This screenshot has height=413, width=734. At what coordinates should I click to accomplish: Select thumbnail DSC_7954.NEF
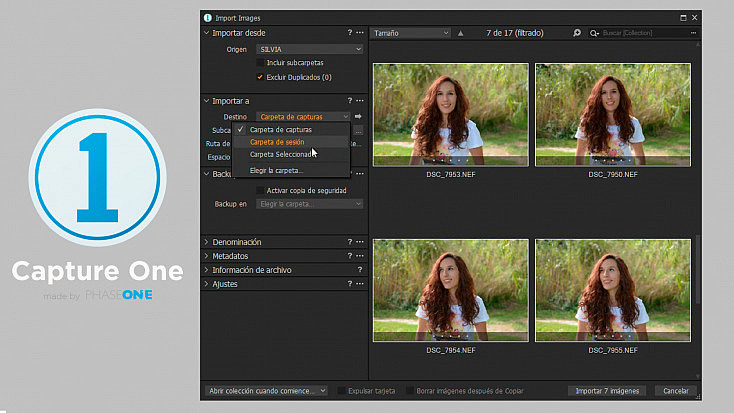[451, 290]
